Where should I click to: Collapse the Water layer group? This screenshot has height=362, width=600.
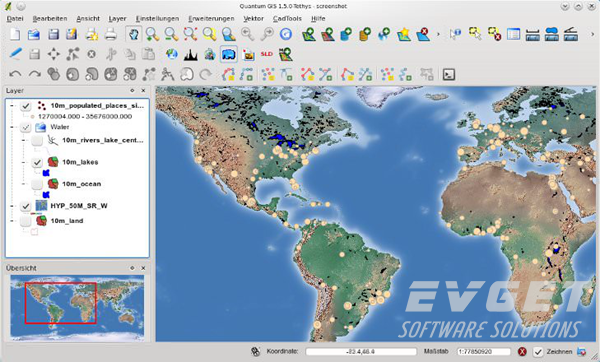coord(11,127)
